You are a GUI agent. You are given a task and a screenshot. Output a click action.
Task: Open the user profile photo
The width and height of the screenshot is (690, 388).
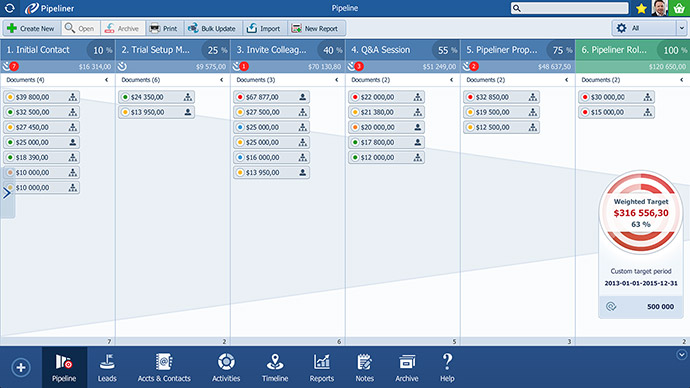click(659, 8)
